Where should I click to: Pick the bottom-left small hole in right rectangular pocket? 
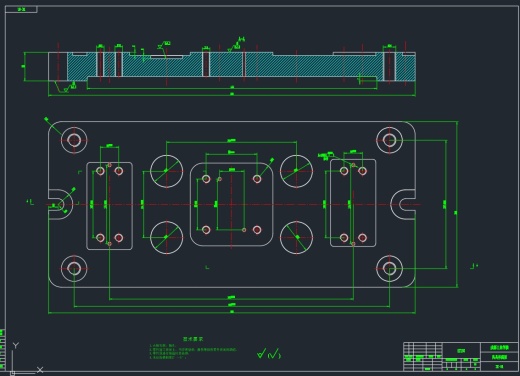pos(344,238)
